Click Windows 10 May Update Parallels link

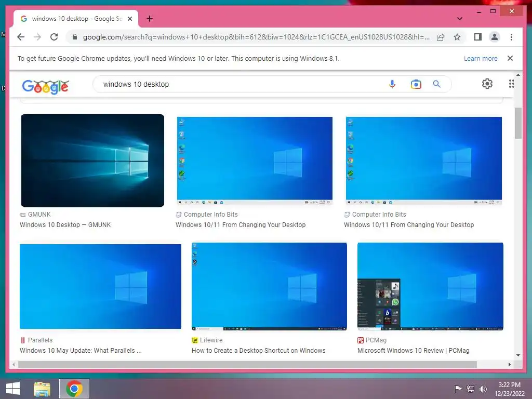[81, 351]
